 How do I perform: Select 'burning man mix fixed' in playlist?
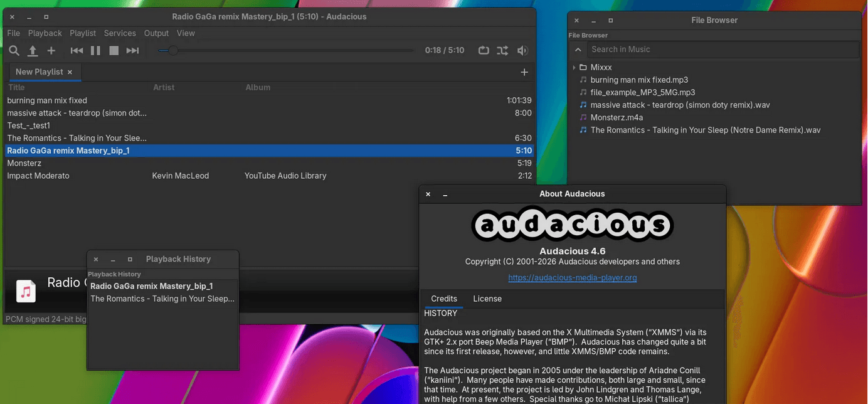[269, 100]
